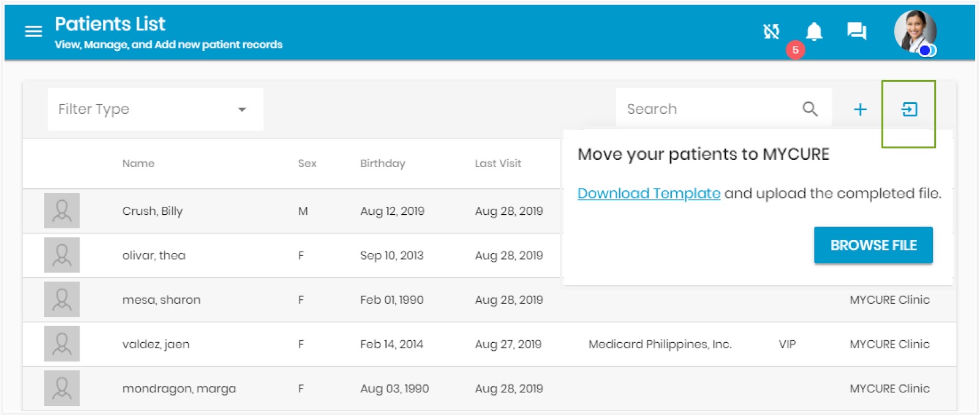Sort by the Last Visit column header
Screen dimensions: 980x415
(498, 163)
